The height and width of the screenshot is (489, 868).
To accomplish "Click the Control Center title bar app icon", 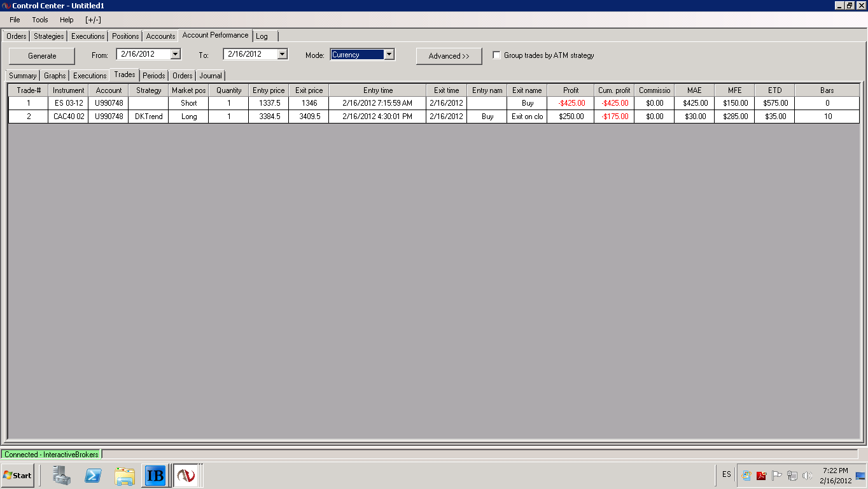I will tap(6, 5).
